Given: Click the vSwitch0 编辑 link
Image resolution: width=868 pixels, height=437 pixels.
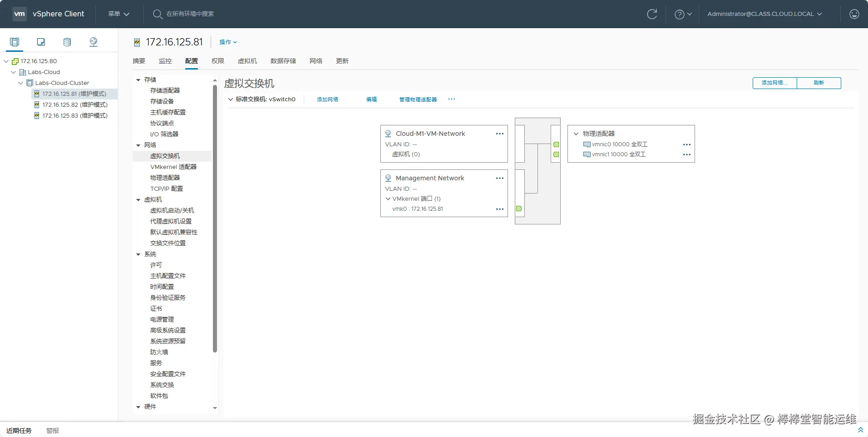Looking at the screenshot, I should [372, 99].
